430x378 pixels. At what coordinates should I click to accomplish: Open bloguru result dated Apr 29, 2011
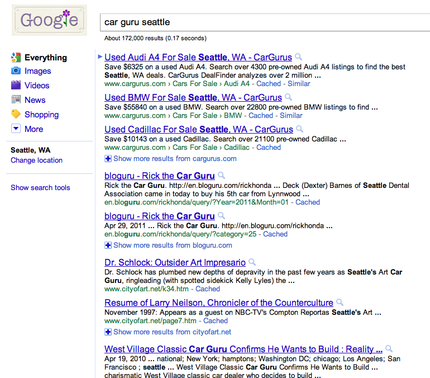(x=159, y=216)
